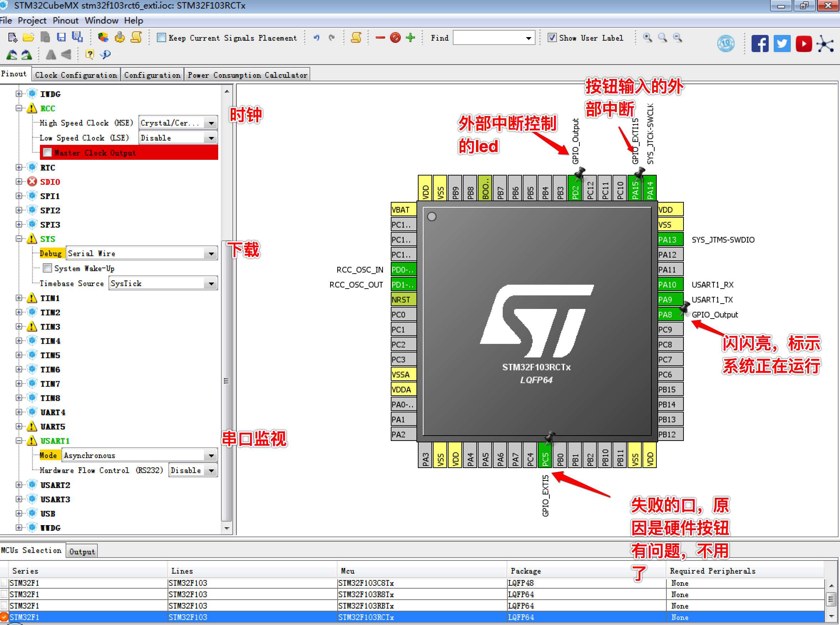Switch to the Clock Configuration tab
Image resolution: width=840 pixels, height=625 pixels.
(x=76, y=75)
